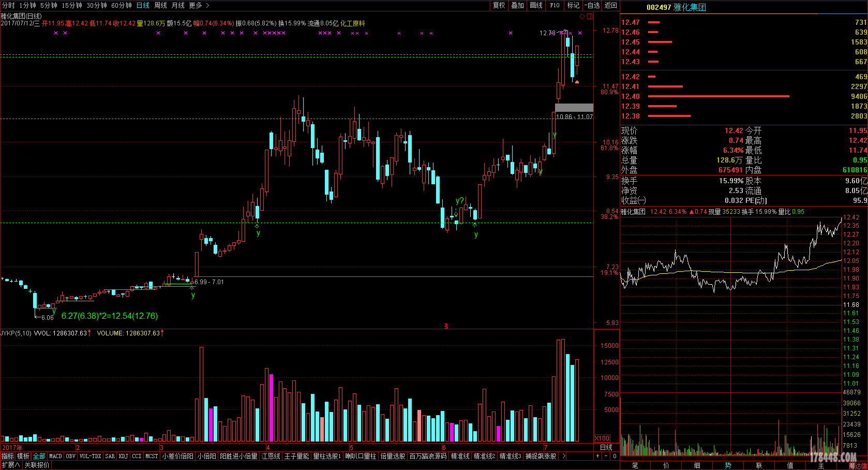Switch the indicator to CCI

pos(137,456)
